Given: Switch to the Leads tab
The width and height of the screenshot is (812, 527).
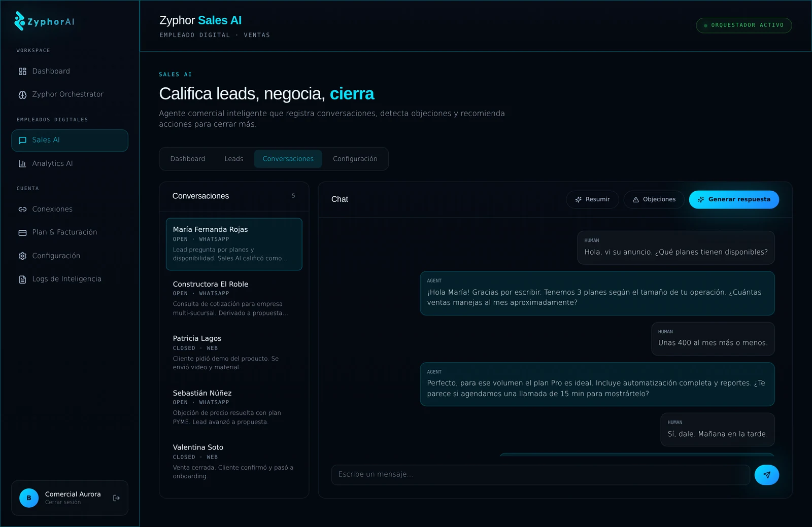Looking at the screenshot, I should (234, 159).
